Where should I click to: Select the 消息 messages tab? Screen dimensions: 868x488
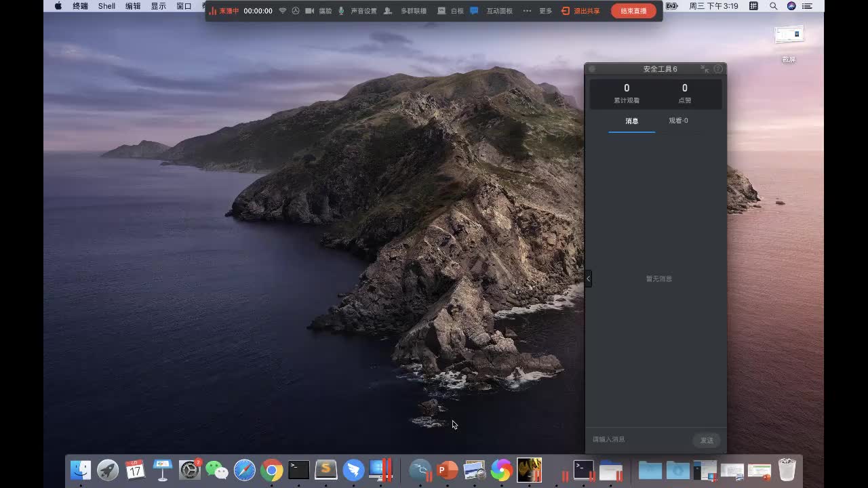(631, 121)
